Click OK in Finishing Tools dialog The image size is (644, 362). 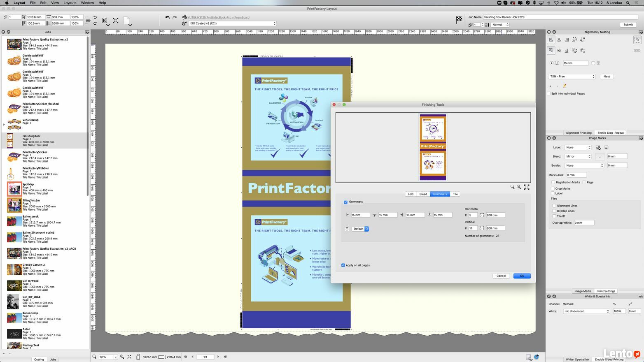point(522,276)
